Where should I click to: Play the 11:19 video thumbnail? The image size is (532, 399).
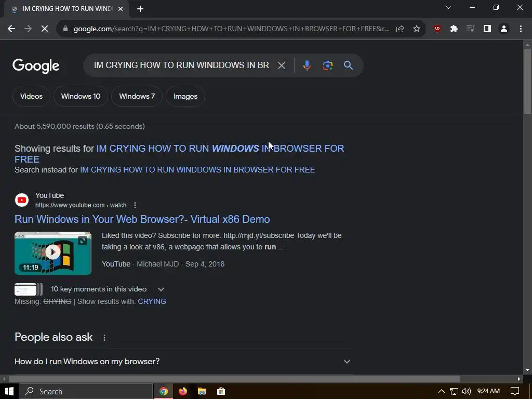tap(53, 253)
